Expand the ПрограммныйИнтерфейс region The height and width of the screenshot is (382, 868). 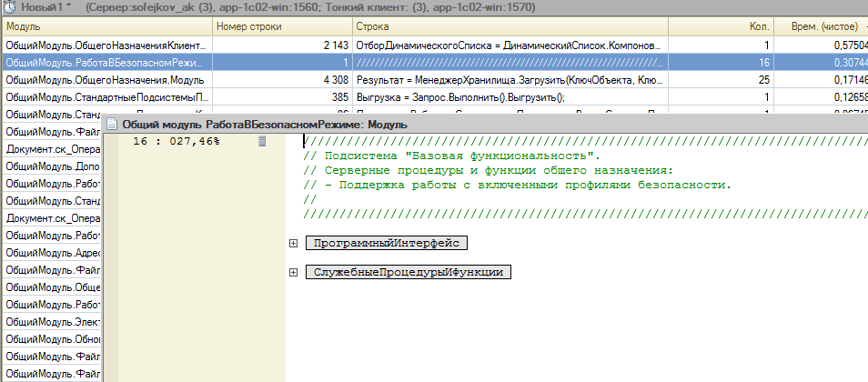click(293, 243)
